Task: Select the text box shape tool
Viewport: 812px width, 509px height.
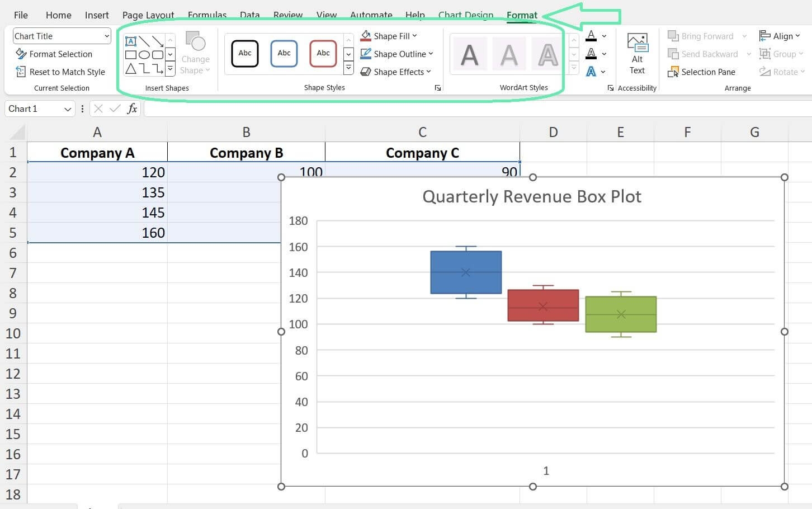Action: click(131, 41)
